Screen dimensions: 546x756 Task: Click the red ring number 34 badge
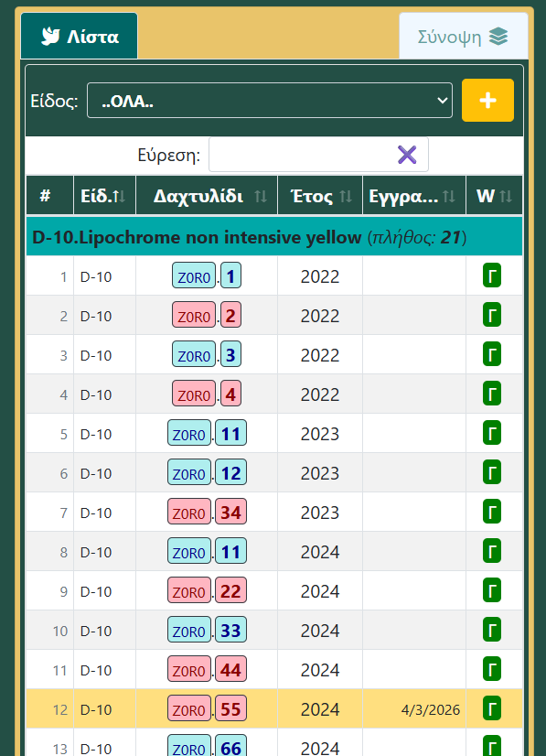click(230, 512)
